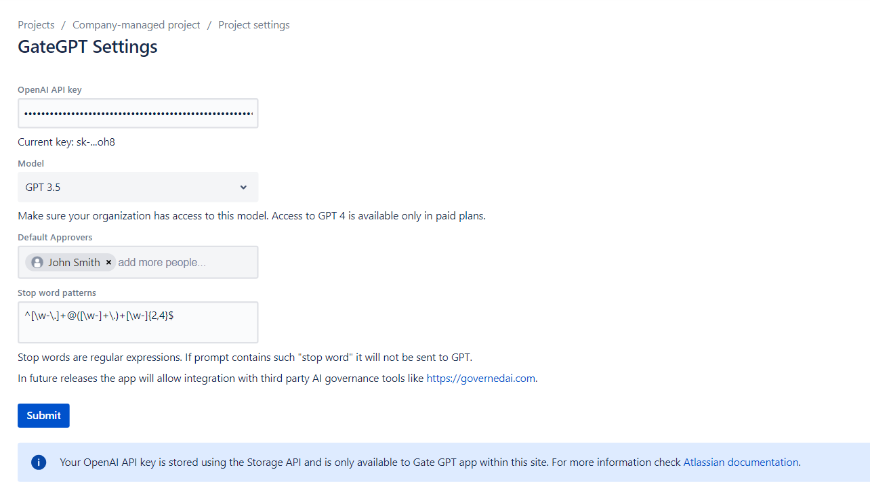
Task: Open the governedai.com link
Action: click(481, 379)
